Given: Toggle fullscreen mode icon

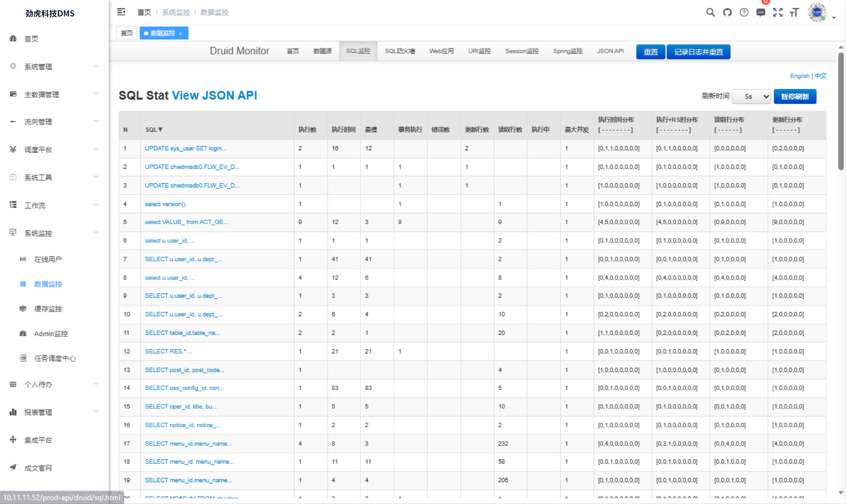Looking at the screenshot, I should click(x=778, y=12).
